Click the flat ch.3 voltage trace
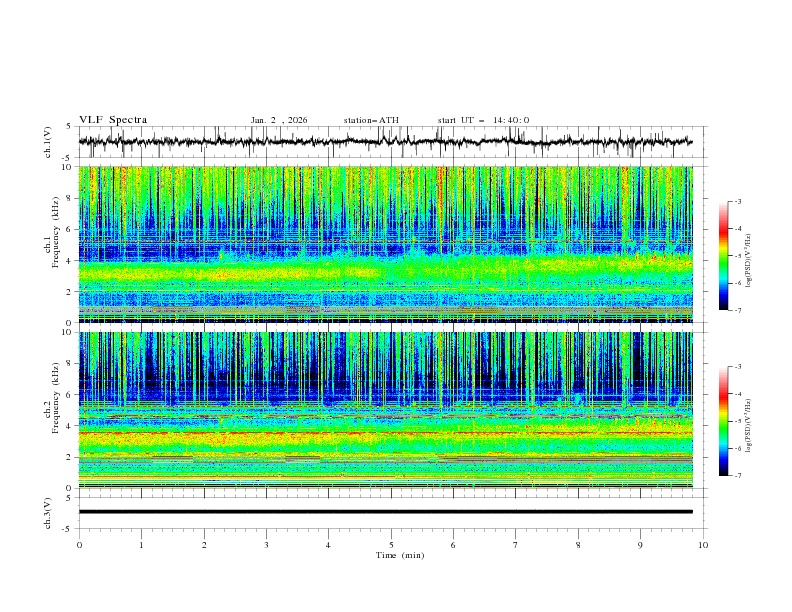The width and height of the screenshot is (792, 612). [385, 512]
